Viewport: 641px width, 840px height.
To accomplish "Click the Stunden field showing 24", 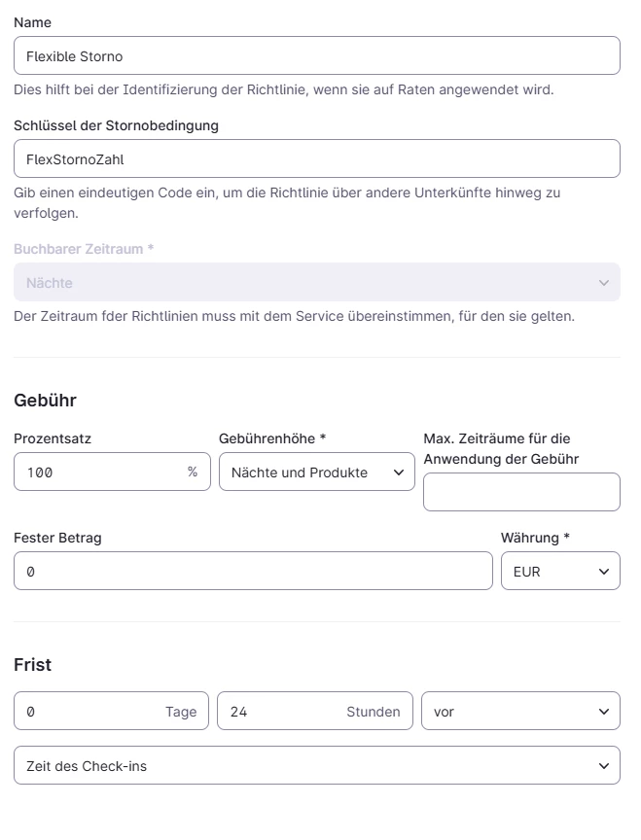I will click(287, 712).
